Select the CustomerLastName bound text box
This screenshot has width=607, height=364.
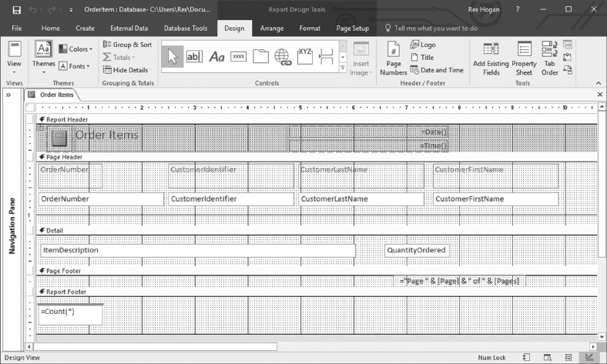click(361, 199)
